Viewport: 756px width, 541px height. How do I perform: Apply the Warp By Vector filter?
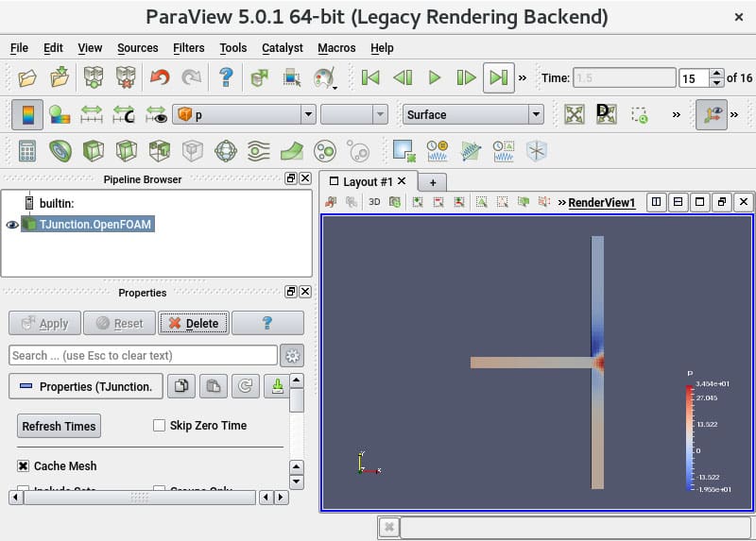point(292,151)
